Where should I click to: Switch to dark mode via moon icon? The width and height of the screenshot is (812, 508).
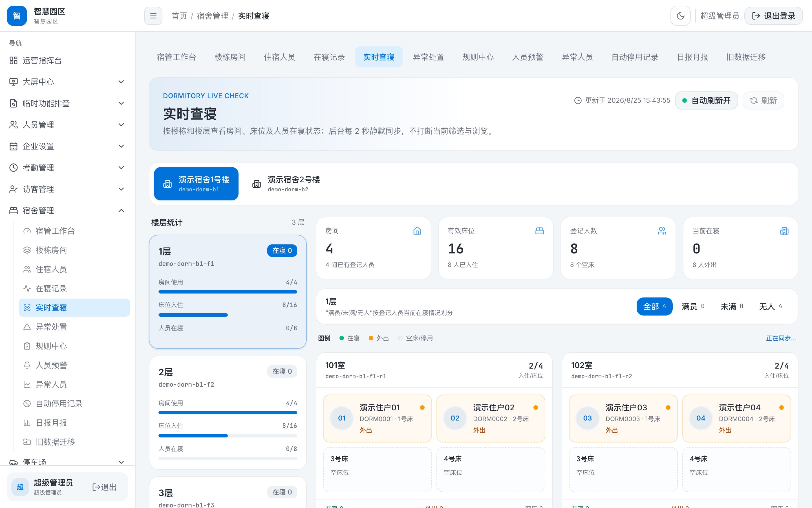point(680,16)
